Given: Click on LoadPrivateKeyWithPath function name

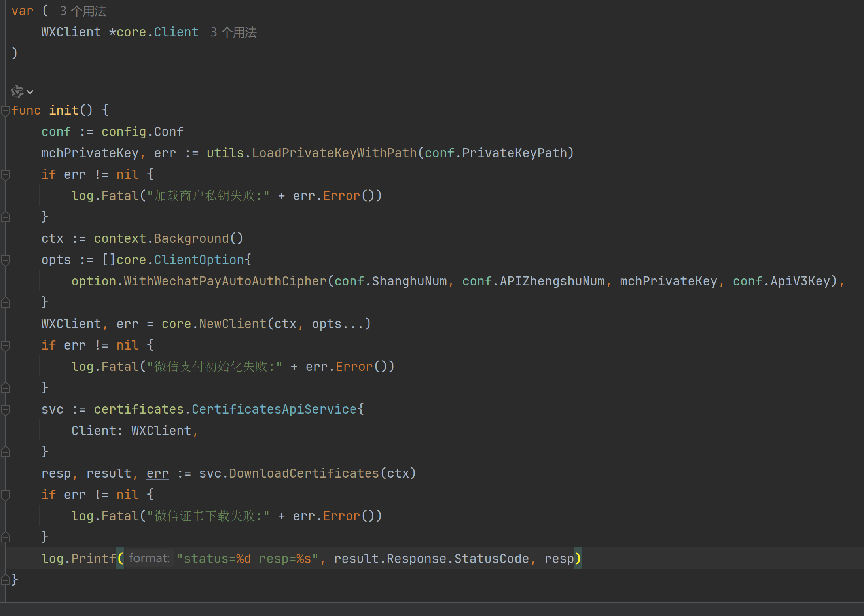Looking at the screenshot, I should click(x=334, y=153).
